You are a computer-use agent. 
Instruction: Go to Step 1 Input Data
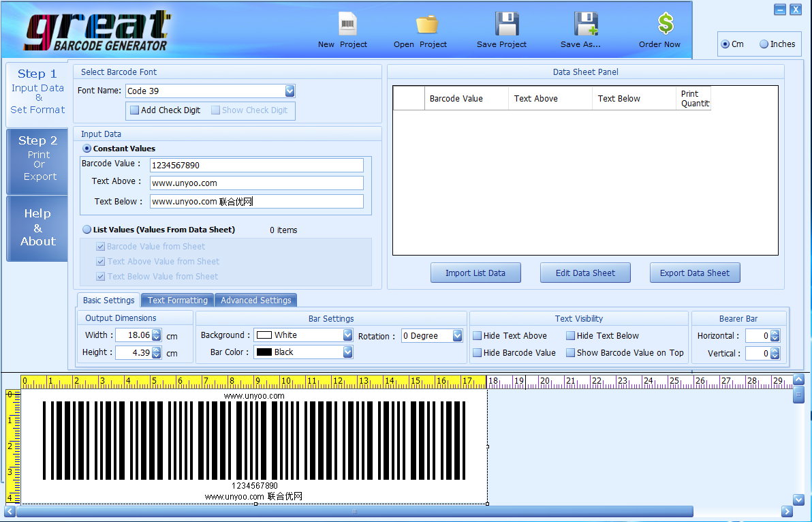coord(37,95)
